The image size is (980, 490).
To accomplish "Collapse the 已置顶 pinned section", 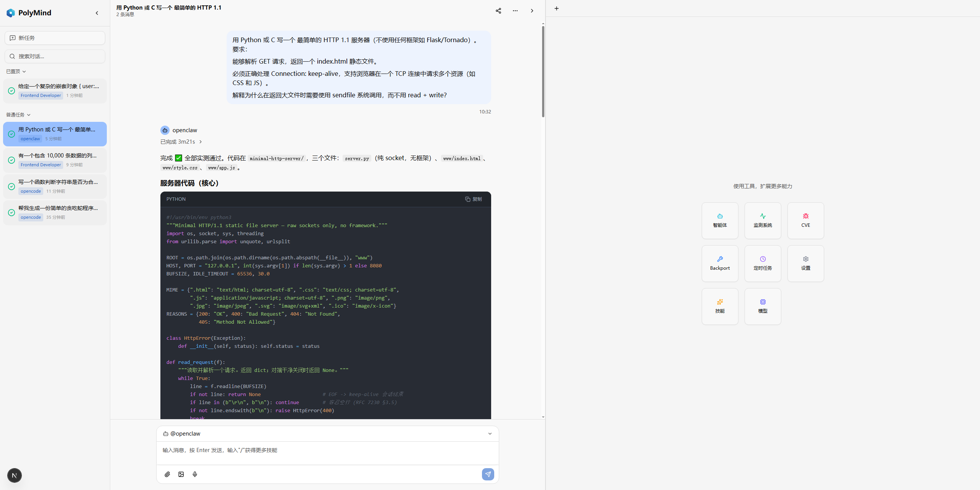I will click(x=16, y=72).
